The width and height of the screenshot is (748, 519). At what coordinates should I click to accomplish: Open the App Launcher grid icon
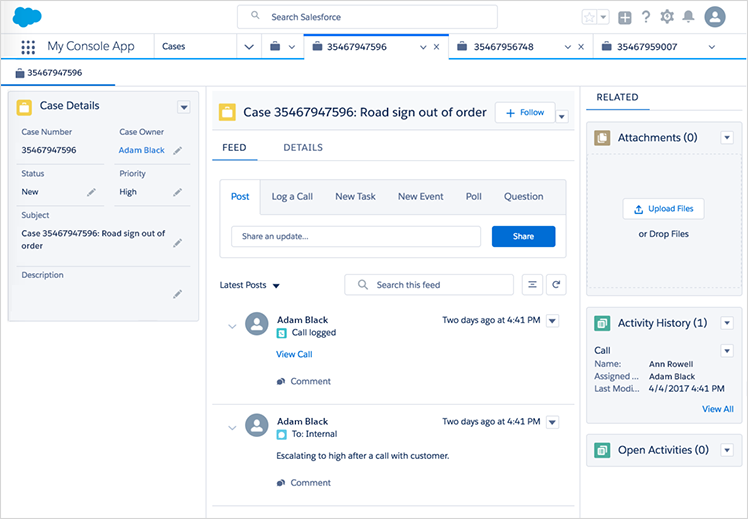tap(28, 47)
